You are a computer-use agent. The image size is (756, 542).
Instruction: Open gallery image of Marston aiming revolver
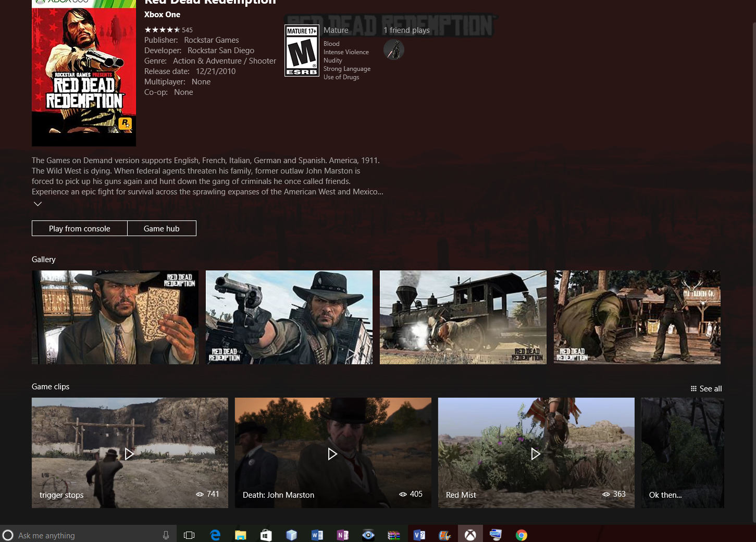289,317
